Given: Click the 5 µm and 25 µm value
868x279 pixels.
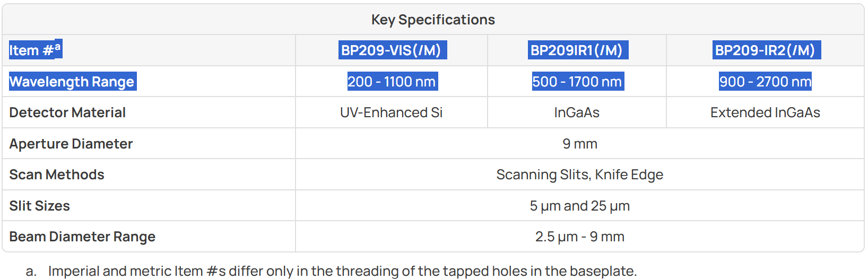Looking at the screenshot, I should (x=580, y=206).
